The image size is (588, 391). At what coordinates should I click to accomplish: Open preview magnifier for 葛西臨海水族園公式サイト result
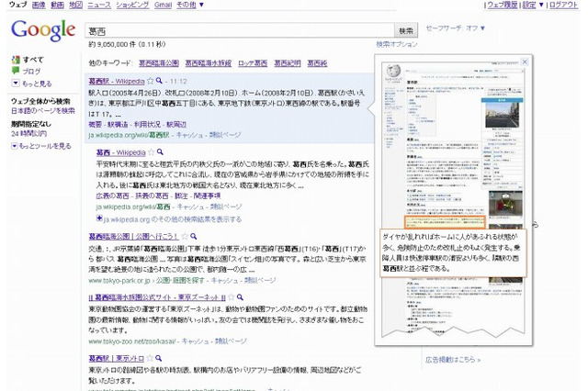tap(240, 297)
